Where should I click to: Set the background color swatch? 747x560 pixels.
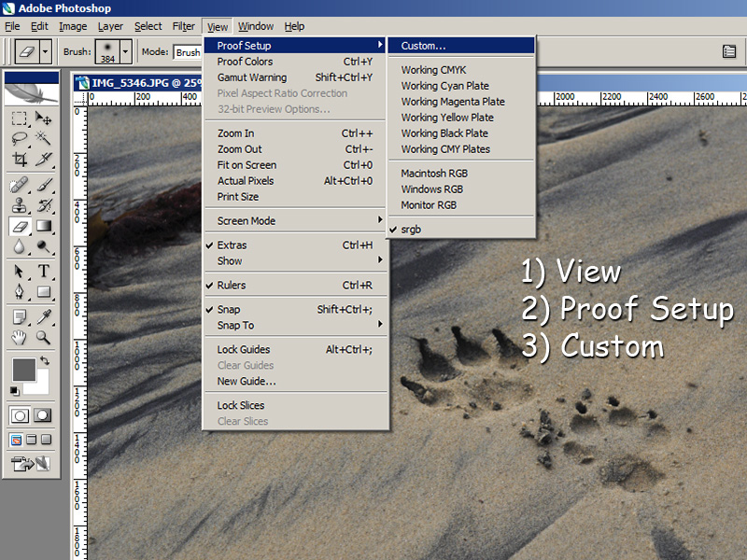pyautogui.click(x=41, y=386)
